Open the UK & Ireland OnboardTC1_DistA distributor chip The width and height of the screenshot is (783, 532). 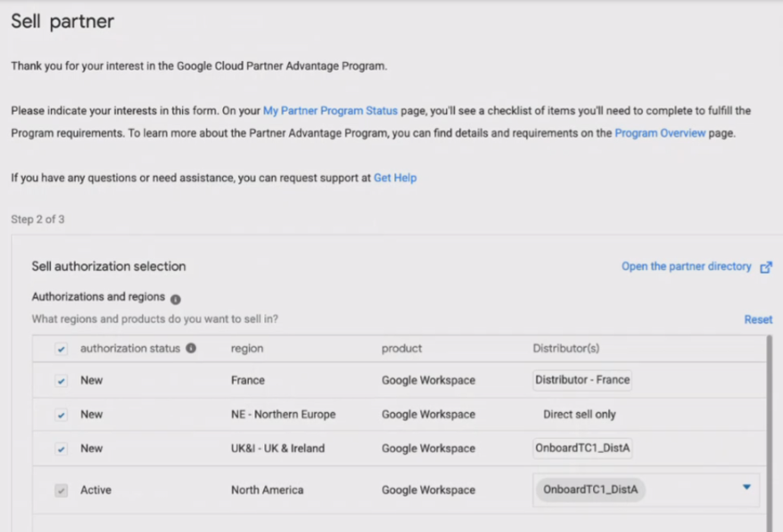(x=582, y=449)
